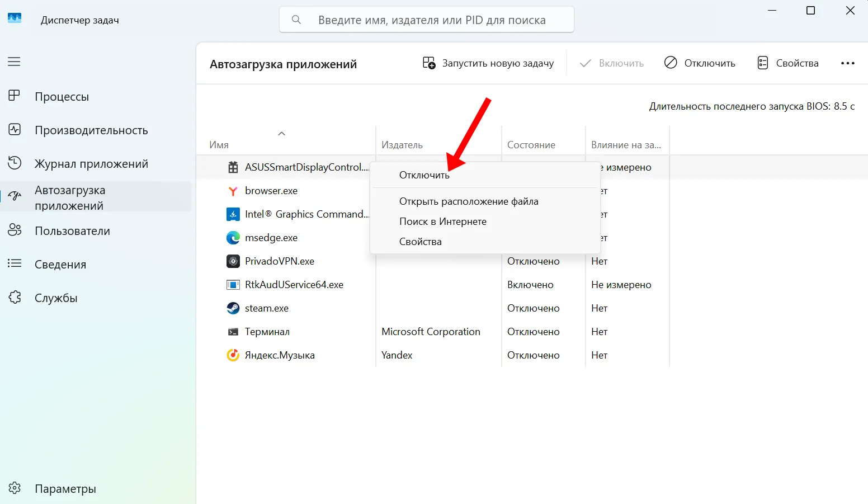
Task: Click the Run new task icon
Action: point(429,63)
